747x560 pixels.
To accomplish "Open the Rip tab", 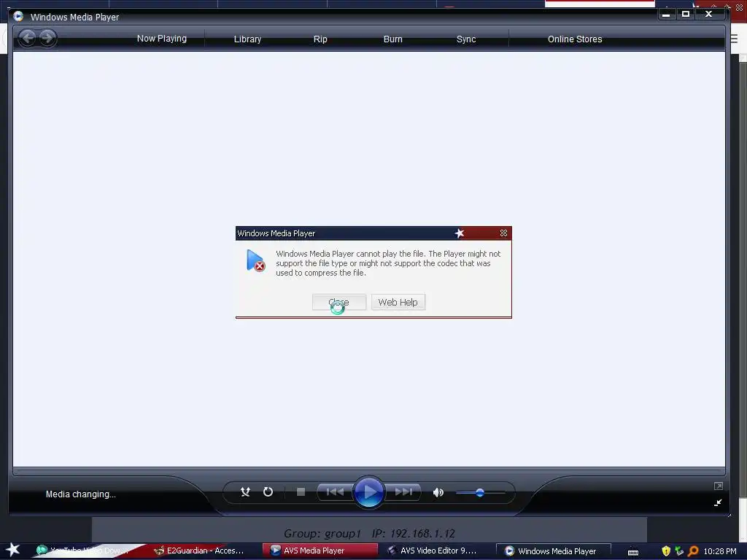I will coord(320,39).
